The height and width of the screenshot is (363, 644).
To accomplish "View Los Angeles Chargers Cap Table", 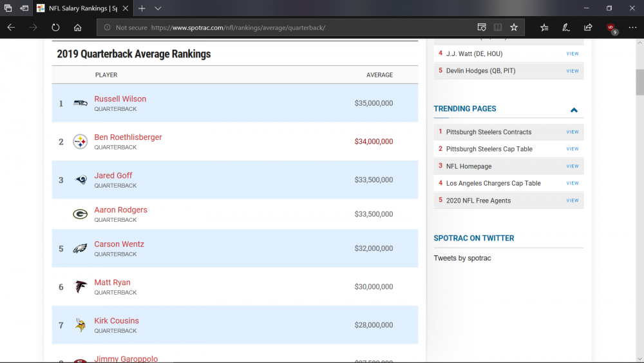I will tap(572, 183).
